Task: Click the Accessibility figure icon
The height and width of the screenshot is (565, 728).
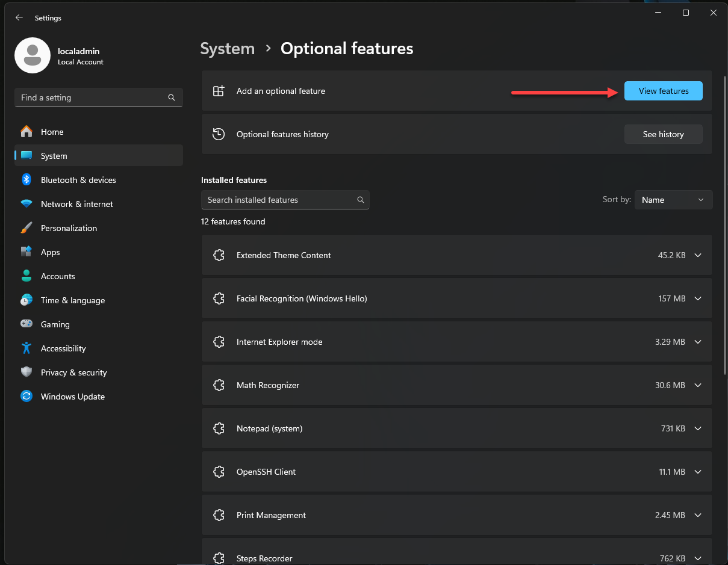Action: point(26,348)
